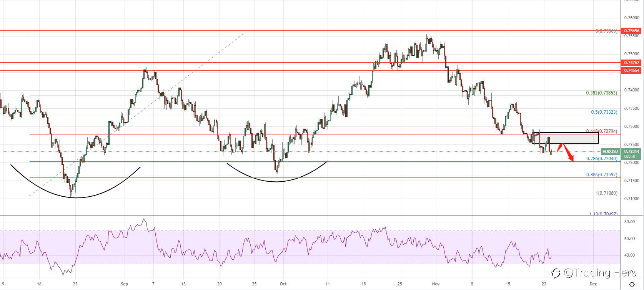Image resolution: width=644 pixels, height=290 pixels.
Task: Click the 0.74554 red price label
Action: 632,70
